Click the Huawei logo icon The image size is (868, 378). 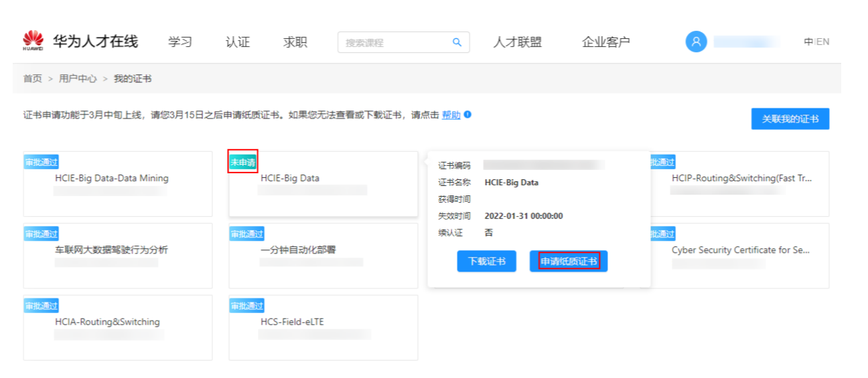coord(33,41)
